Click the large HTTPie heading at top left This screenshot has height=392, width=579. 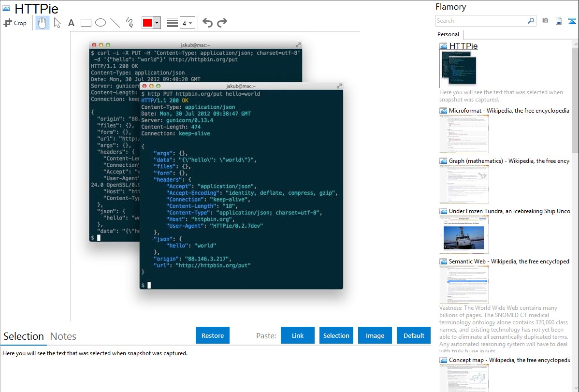click(36, 9)
